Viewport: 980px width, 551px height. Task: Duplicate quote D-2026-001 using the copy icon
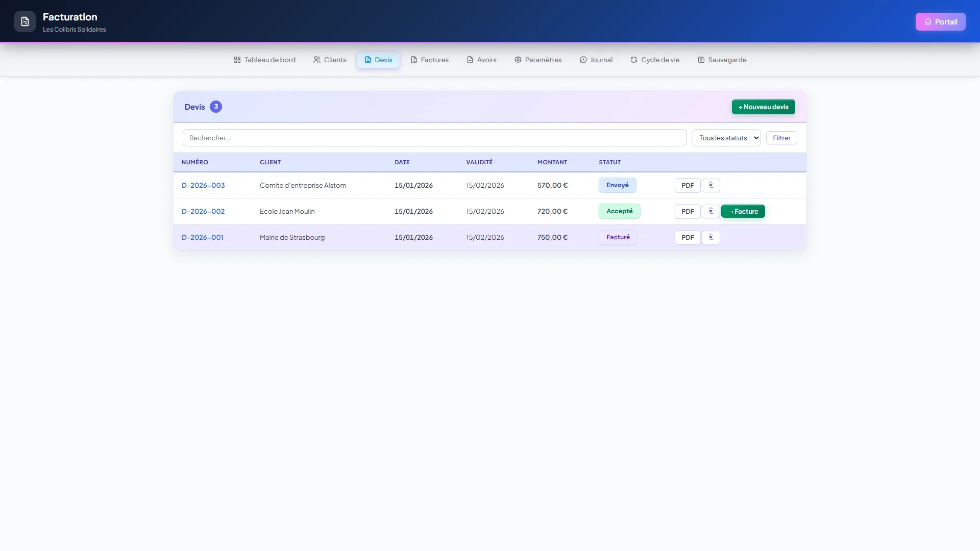coord(710,237)
